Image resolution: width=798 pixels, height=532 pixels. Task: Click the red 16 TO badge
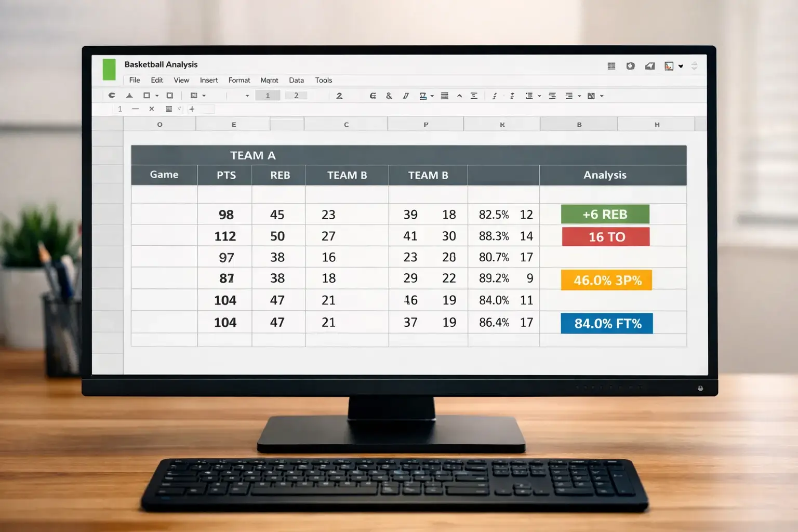click(606, 237)
